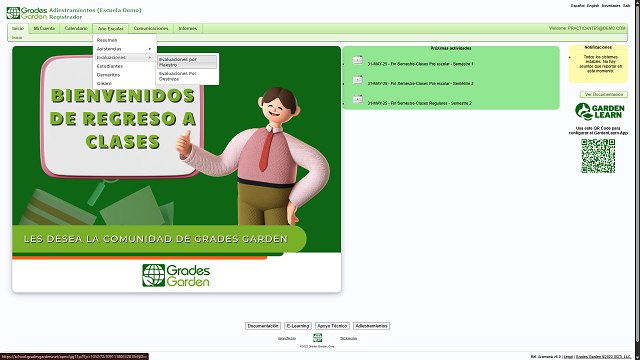The width and height of the screenshot is (640, 360).
Task: Click the Garden Learn logo
Action: click(x=600, y=111)
